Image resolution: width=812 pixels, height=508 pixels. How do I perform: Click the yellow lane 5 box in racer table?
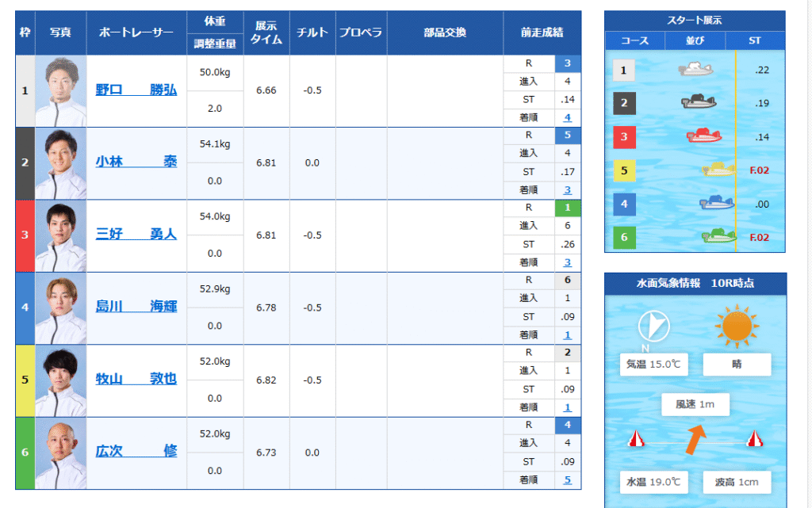pos(25,380)
